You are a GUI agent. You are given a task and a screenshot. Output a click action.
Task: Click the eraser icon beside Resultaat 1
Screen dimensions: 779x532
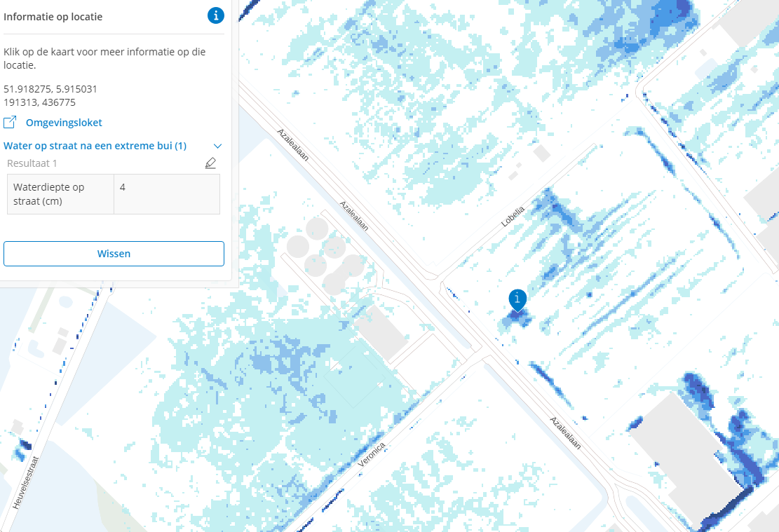pos(210,163)
